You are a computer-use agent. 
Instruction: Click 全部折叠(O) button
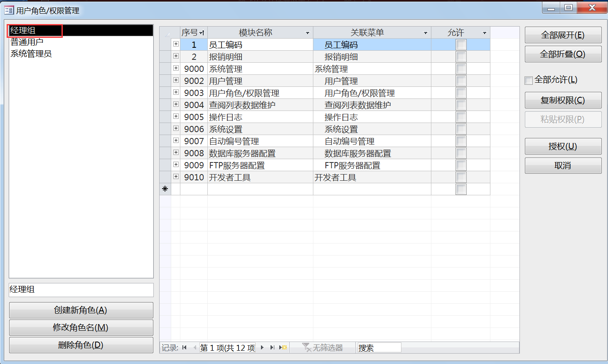pos(563,54)
